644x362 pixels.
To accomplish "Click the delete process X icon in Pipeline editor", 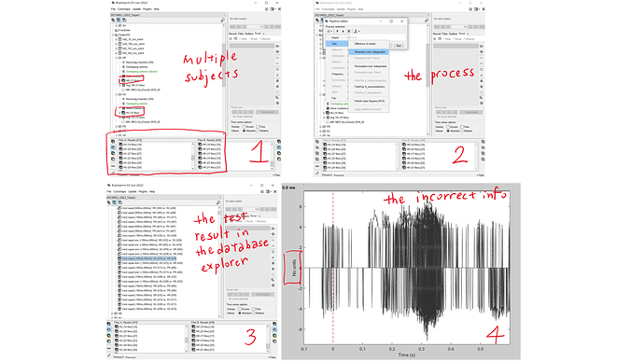I will point(349,31).
